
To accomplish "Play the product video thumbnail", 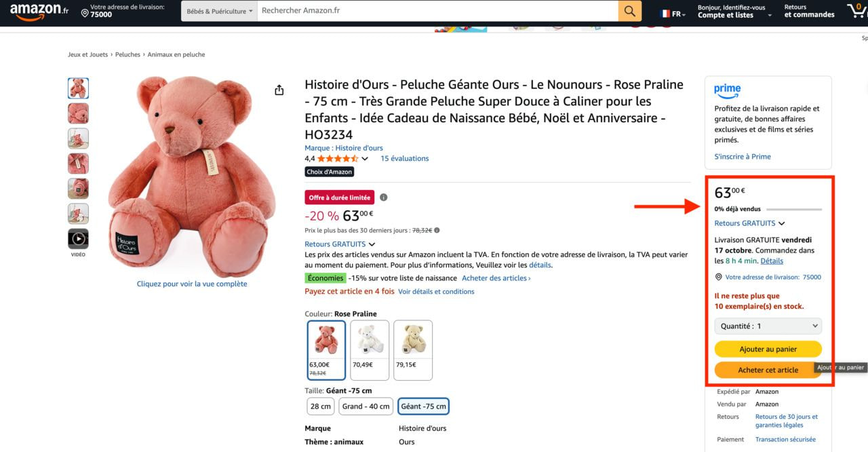I will (x=78, y=239).
